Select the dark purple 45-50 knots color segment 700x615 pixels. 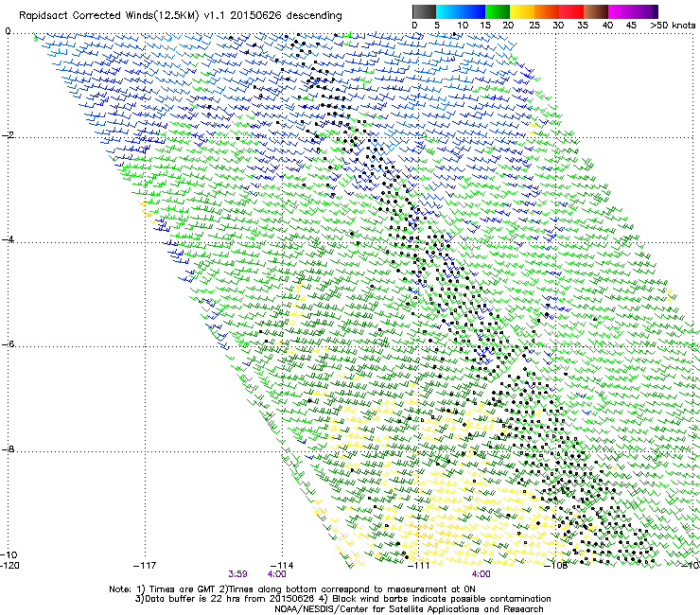[645, 11]
